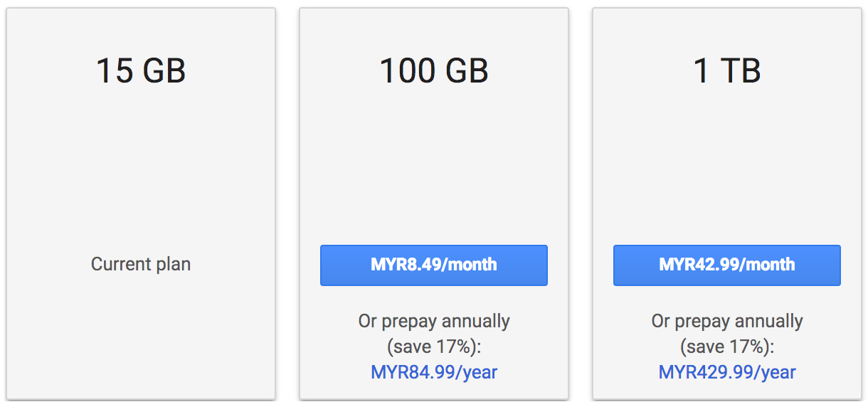Open the MYR429.99/year annual prepay link
Viewport: 868px width, 407px height.
(x=727, y=372)
